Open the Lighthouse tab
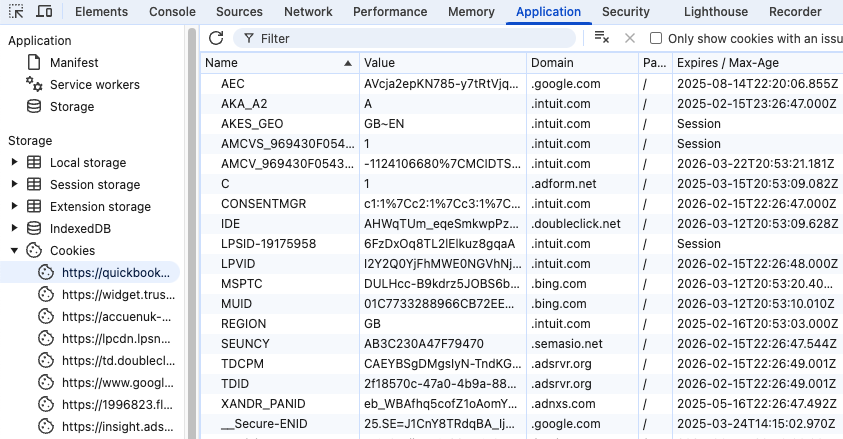 [x=716, y=12]
